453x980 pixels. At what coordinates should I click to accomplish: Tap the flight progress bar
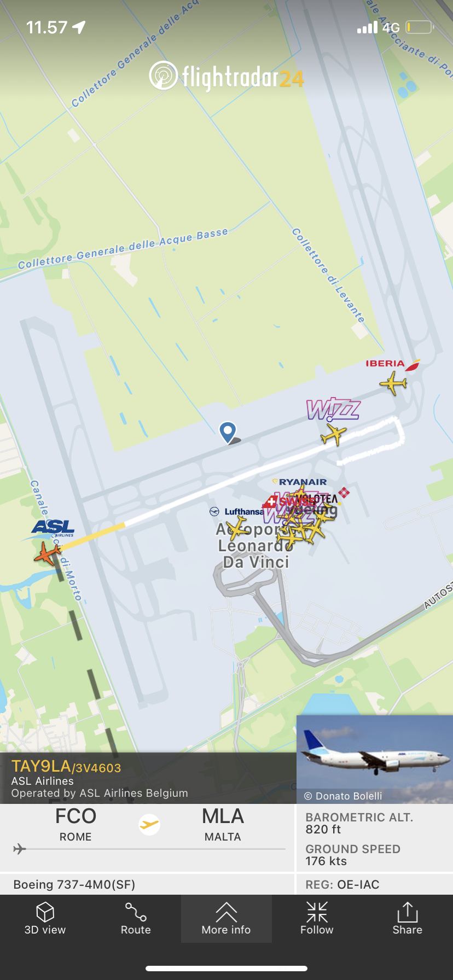click(149, 849)
